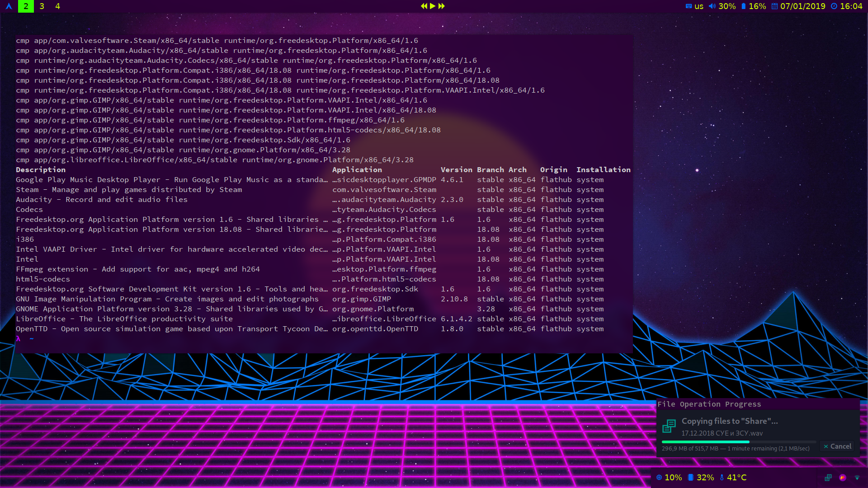
Task: Click the previous track button in top bar
Action: 424,6
